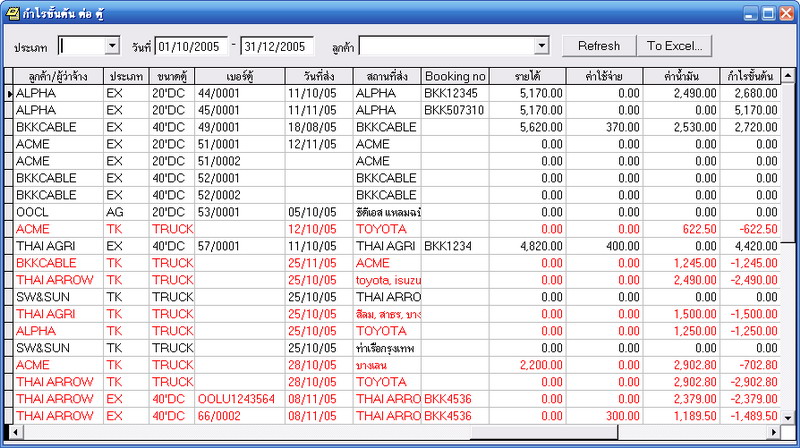Select fuel value 1,245.00
This screenshot has height=448, width=800.
pos(682,263)
